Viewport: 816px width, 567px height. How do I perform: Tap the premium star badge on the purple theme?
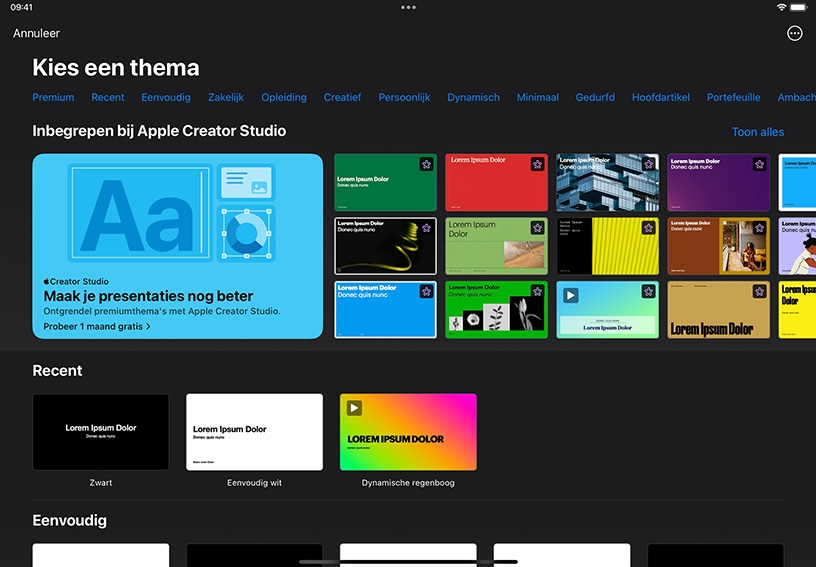pyautogui.click(x=759, y=165)
